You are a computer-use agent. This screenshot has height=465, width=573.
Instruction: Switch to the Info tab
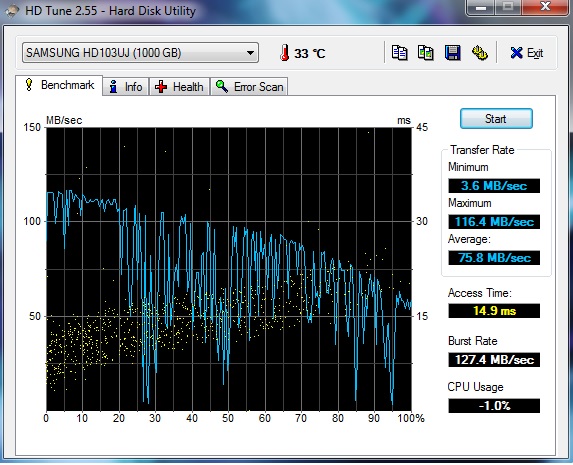(x=126, y=87)
